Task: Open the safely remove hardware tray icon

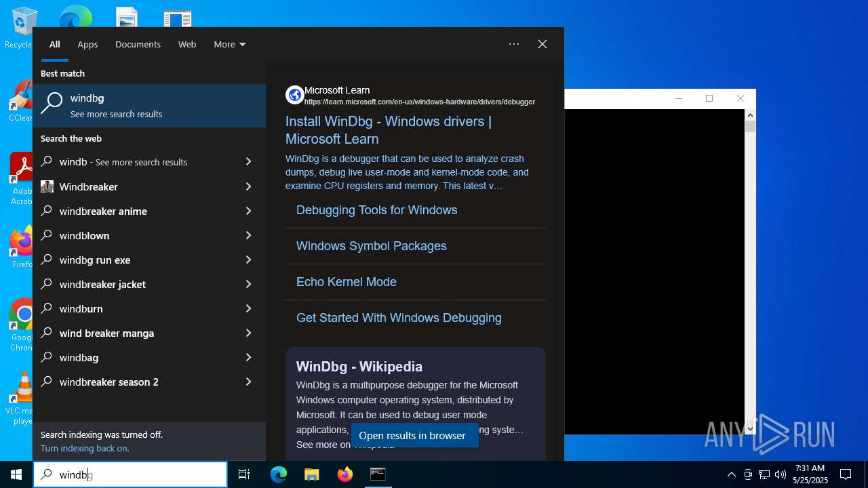Action: 748,474
